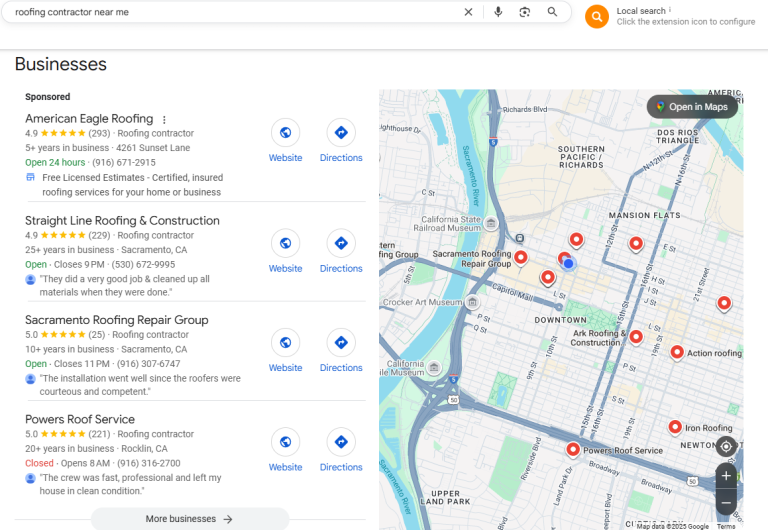This screenshot has width=768, height=530.
Task: Click the Website label under American Eagle Roofing
Action: pos(286,158)
